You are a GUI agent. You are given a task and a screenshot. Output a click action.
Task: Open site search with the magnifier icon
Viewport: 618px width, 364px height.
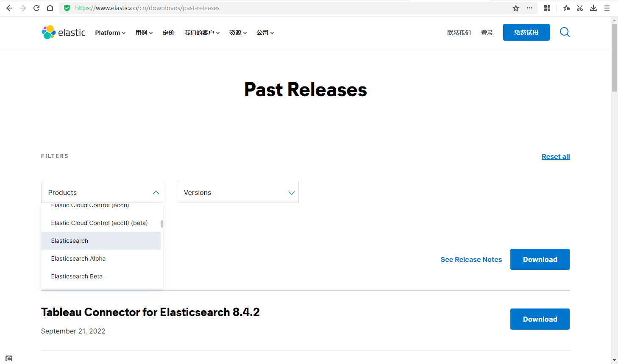point(565,32)
